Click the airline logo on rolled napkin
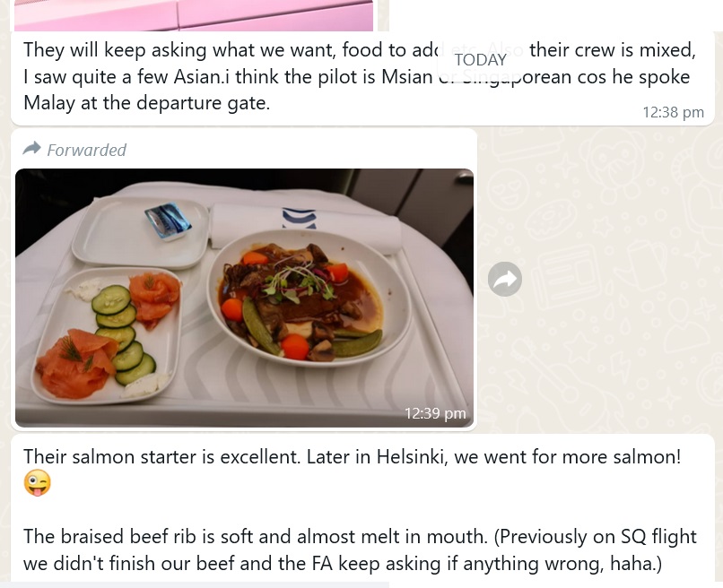The width and height of the screenshot is (723, 588). pyautogui.click(x=300, y=218)
